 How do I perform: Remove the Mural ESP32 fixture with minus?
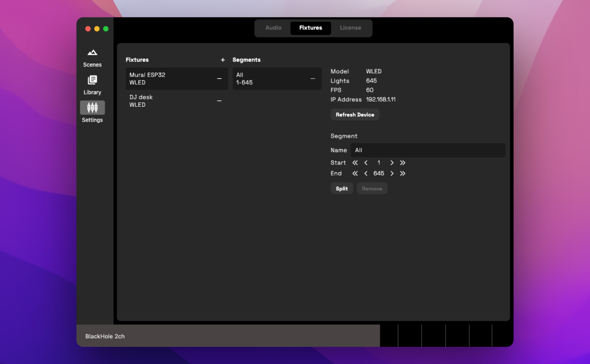[x=219, y=79]
